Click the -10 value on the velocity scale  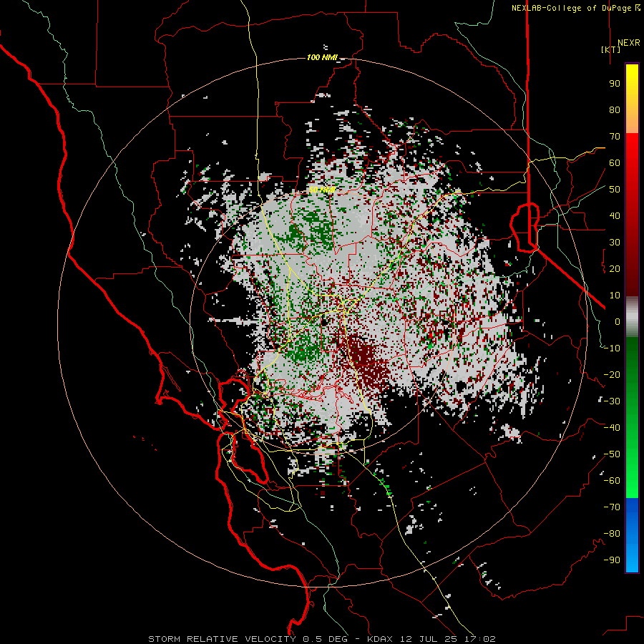pos(612,348)
